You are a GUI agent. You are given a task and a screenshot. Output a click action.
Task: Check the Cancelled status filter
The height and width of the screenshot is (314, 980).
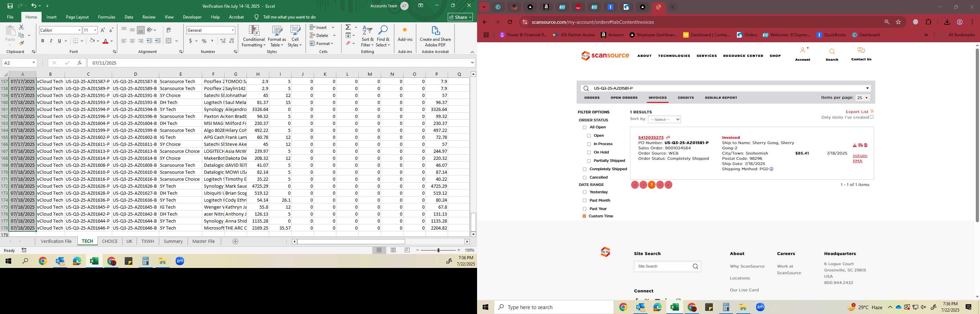tap(585, 178)
